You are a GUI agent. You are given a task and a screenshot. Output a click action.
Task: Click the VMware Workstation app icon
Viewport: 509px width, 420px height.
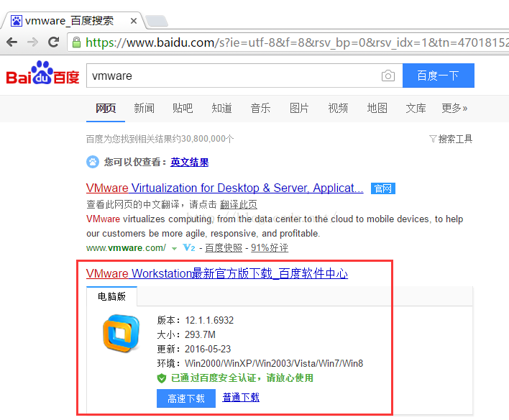pyautogui.click(x=121, y=334)
